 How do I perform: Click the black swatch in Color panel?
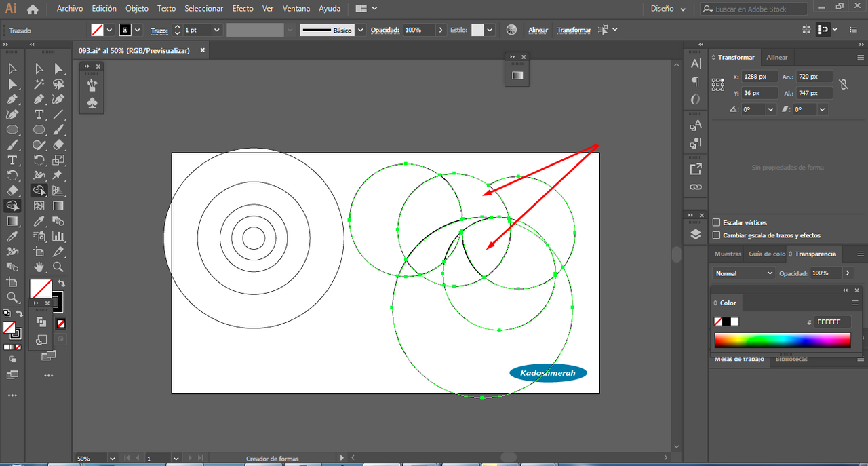pyautogui.click(x=727, y=322)
